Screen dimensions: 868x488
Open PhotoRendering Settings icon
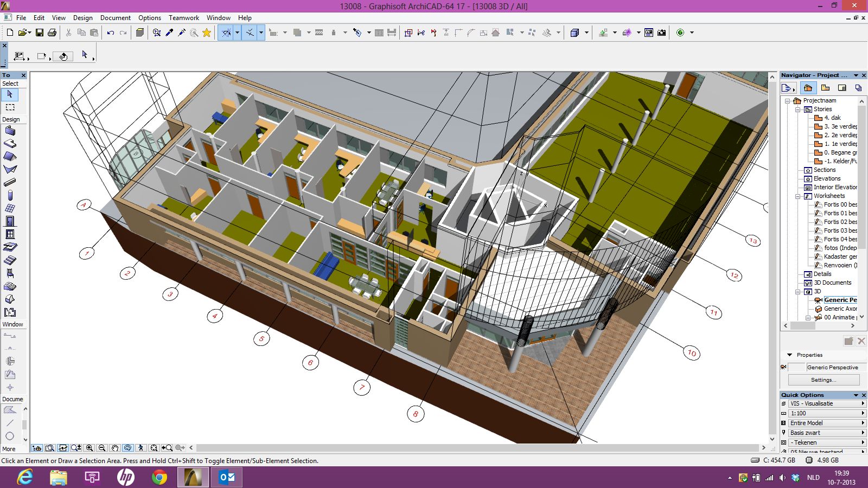(649, 33)
